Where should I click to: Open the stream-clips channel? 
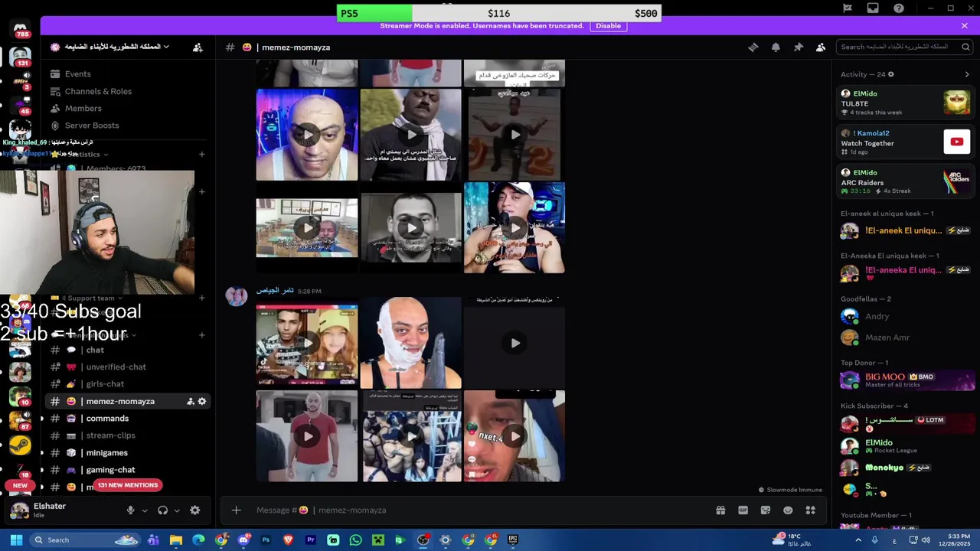110,435
